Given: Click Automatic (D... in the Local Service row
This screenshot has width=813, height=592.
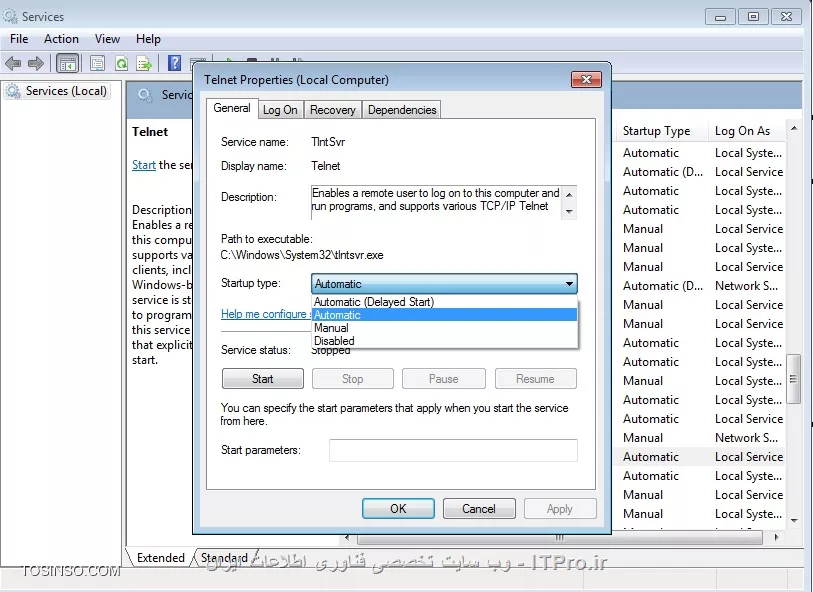Looking at the screenshot, I should (x=663, y=172).
